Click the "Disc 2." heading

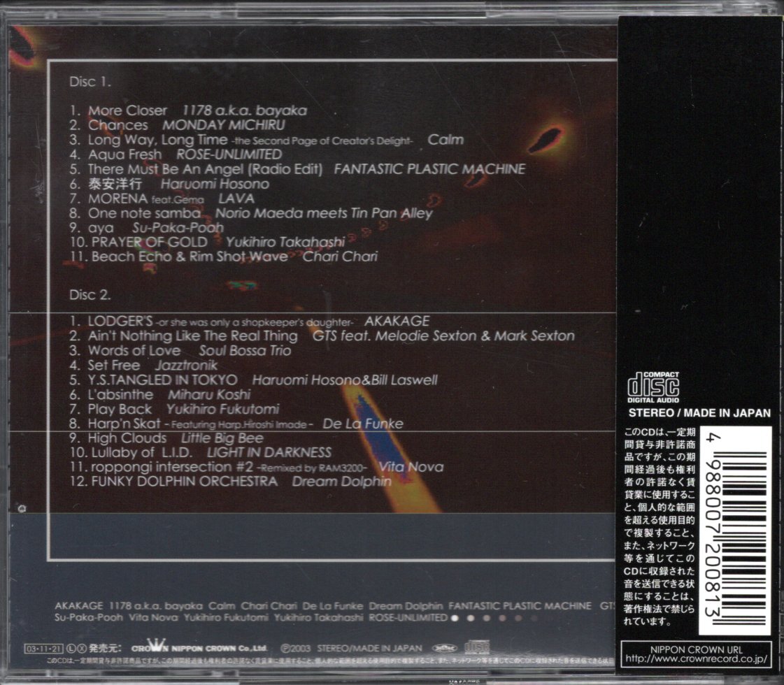point(90,295)
